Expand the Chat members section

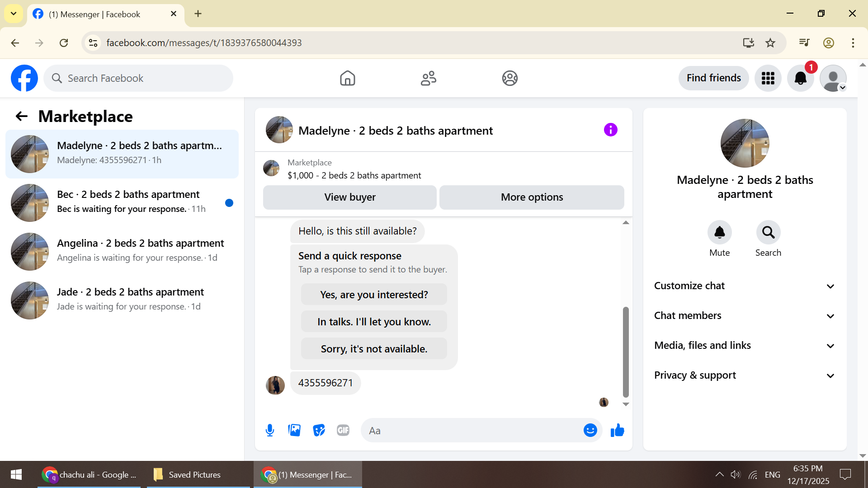(745, 316)
